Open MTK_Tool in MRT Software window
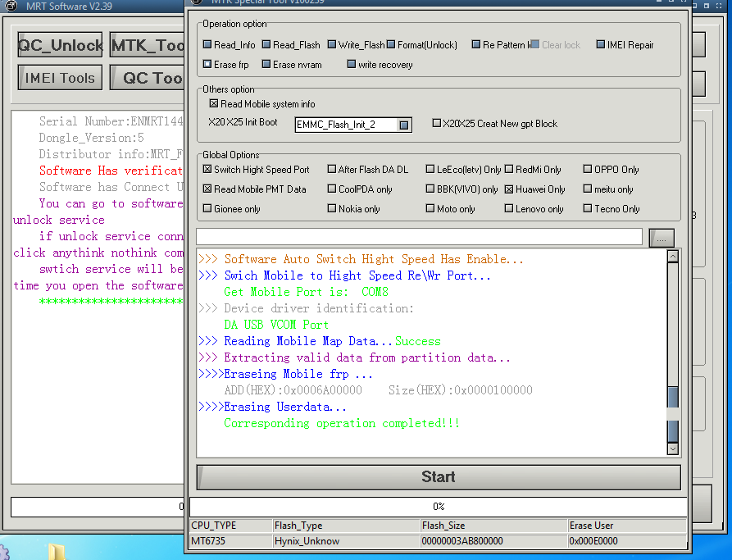Viewport: 732px width, 560px height. (x=148, y=45)
